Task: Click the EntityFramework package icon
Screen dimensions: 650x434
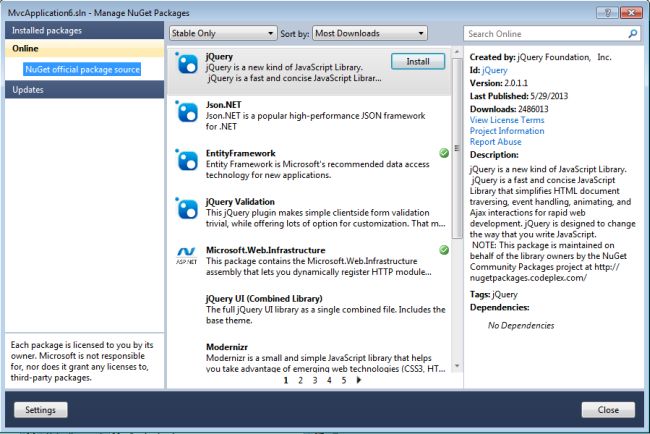Action: (x=187, y=160)
